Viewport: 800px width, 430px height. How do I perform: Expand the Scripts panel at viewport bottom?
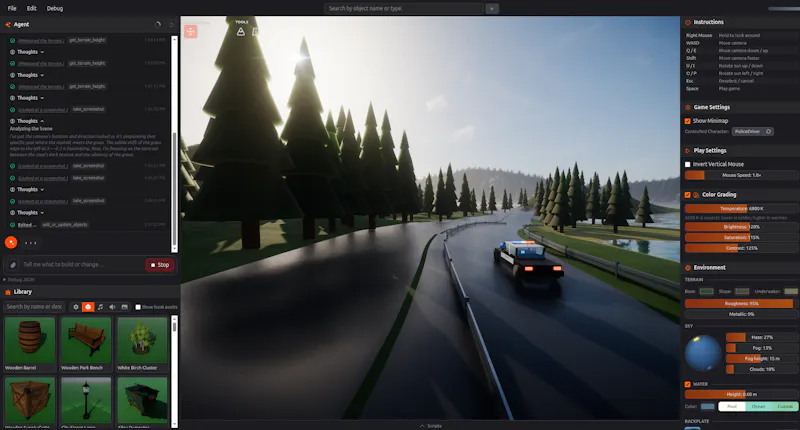click(431, 425)
